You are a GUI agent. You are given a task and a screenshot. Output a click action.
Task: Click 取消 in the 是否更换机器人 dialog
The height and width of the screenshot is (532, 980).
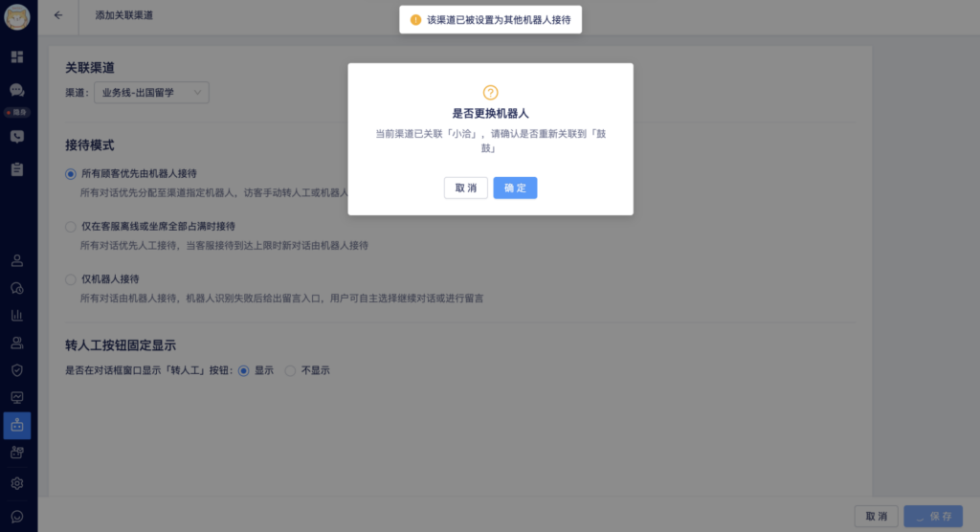(466, 188)
